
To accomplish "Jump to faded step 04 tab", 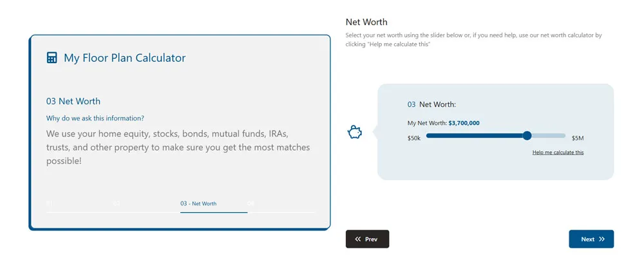I will click(x=251, y=204).
